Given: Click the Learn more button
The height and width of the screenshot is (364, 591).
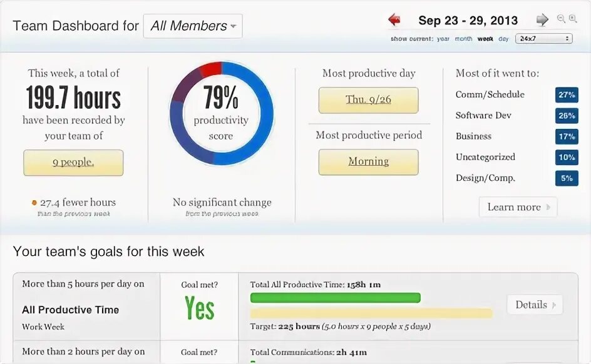Looking at the screenshot, I should 518,207.
